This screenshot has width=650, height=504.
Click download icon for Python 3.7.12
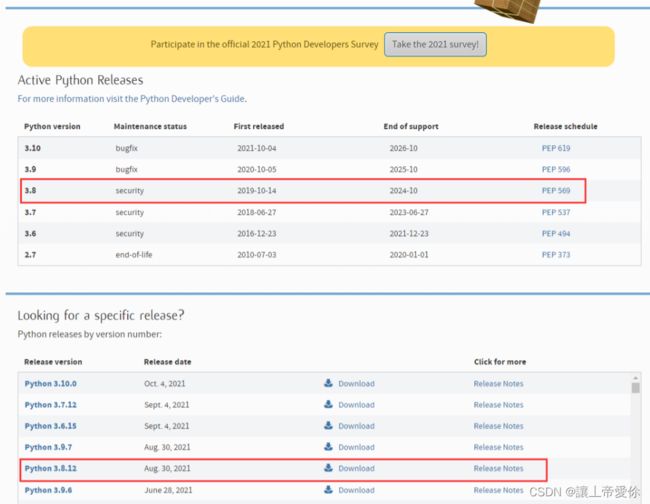coord(328,404)
